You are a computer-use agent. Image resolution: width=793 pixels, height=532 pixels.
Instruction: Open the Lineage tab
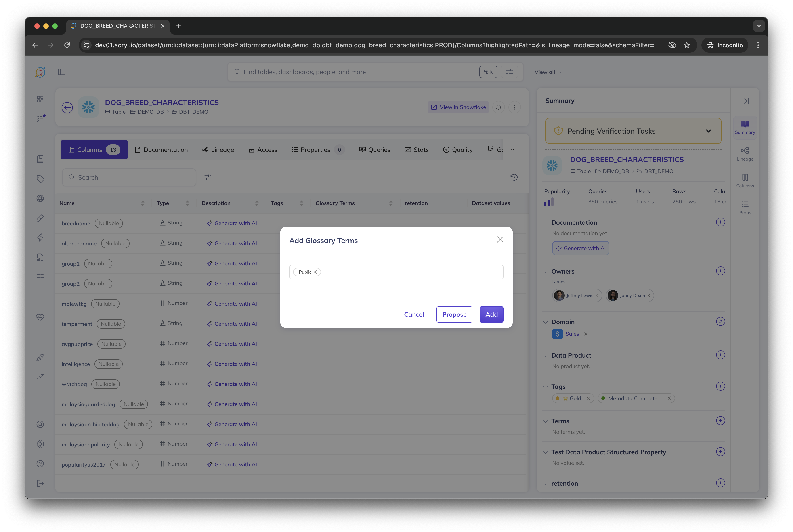(x=218, y=150)
